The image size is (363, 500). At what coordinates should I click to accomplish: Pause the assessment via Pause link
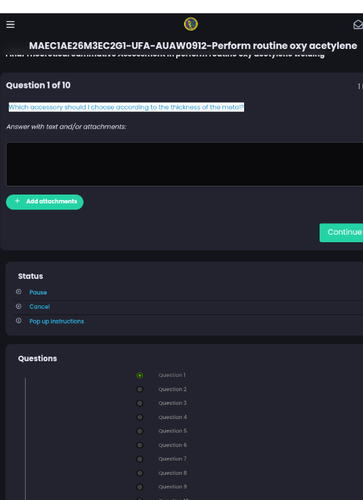click(x=38, y=292)
